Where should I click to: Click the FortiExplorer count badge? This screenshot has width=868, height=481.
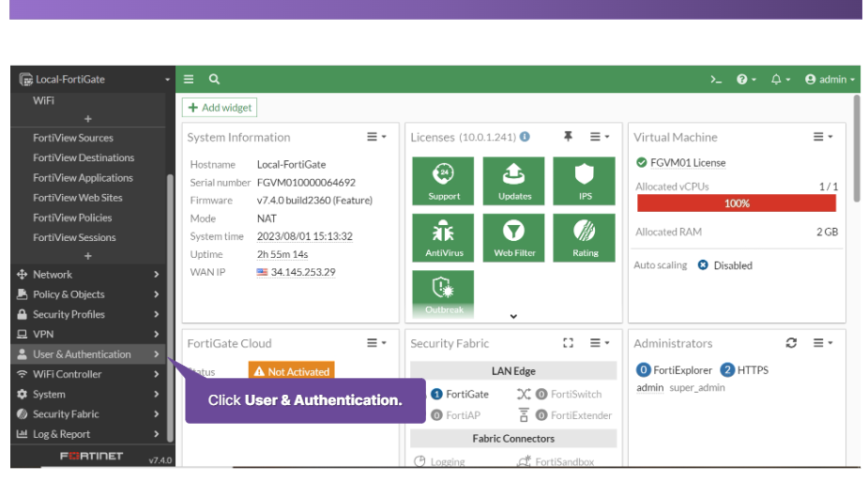[643, 369]
